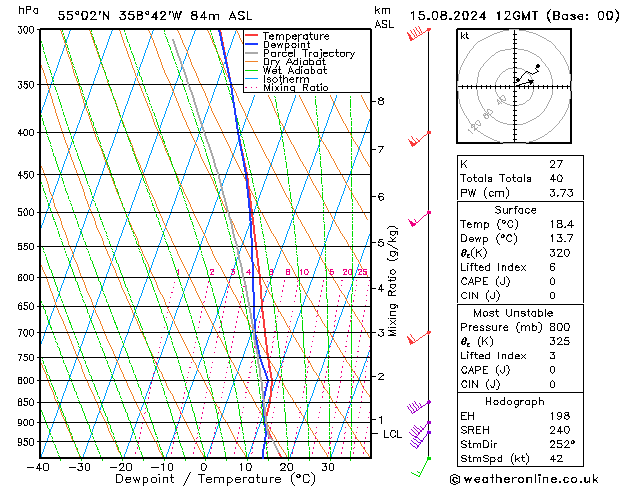Click the 30 temperature axis label
The width and height of the screenshot is (629, 486).
click(328, 468)
